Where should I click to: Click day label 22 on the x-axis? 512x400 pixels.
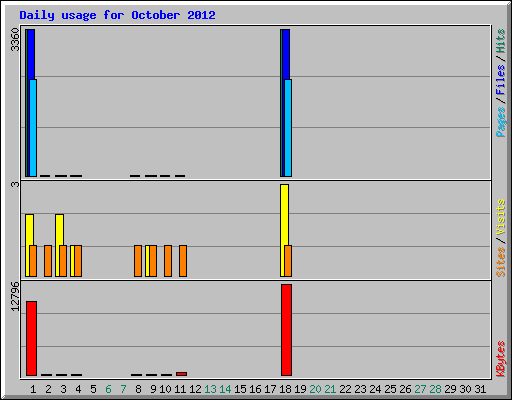point(345,389)
